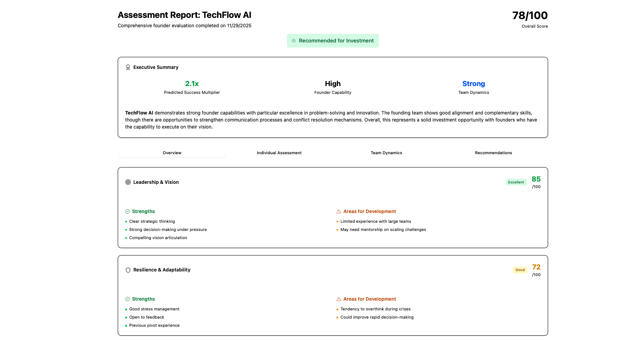Click 'Clear strategic thinking' bullet

pos(152,222)
